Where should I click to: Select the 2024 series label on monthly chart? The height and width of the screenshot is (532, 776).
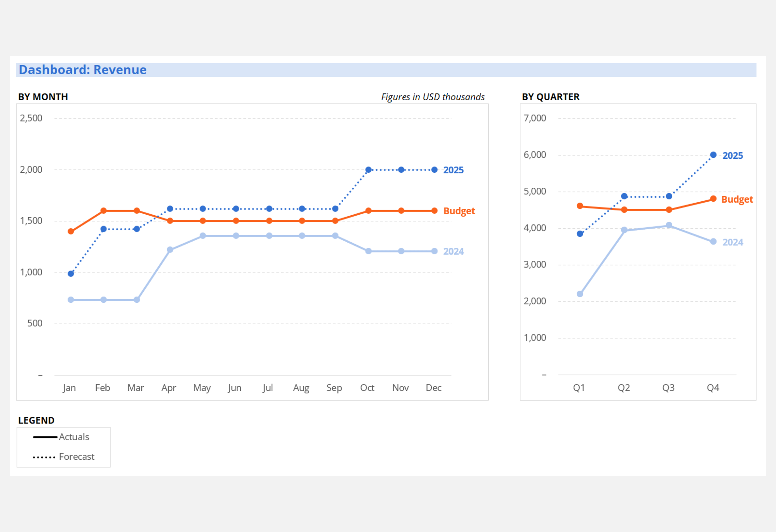454,252
